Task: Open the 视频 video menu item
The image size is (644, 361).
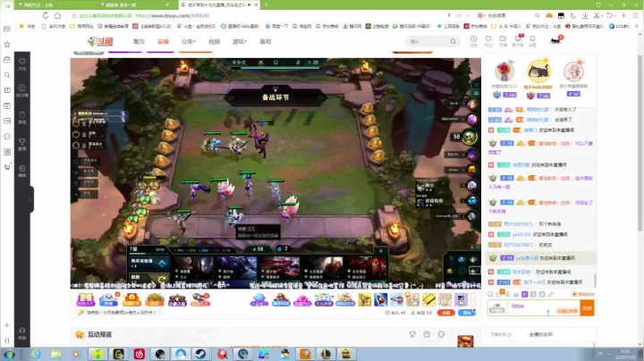Action: (x=214, y=41)
